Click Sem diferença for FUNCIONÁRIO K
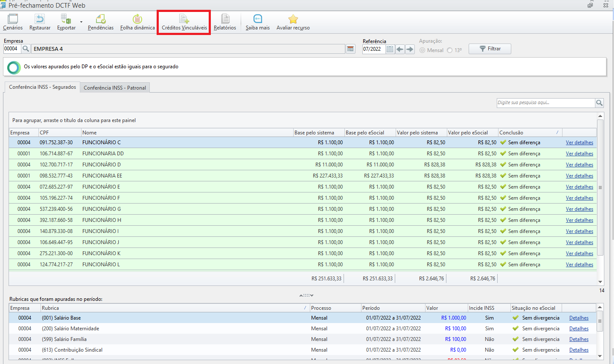This screenshot has width=615, height=364. pos(524,253)
